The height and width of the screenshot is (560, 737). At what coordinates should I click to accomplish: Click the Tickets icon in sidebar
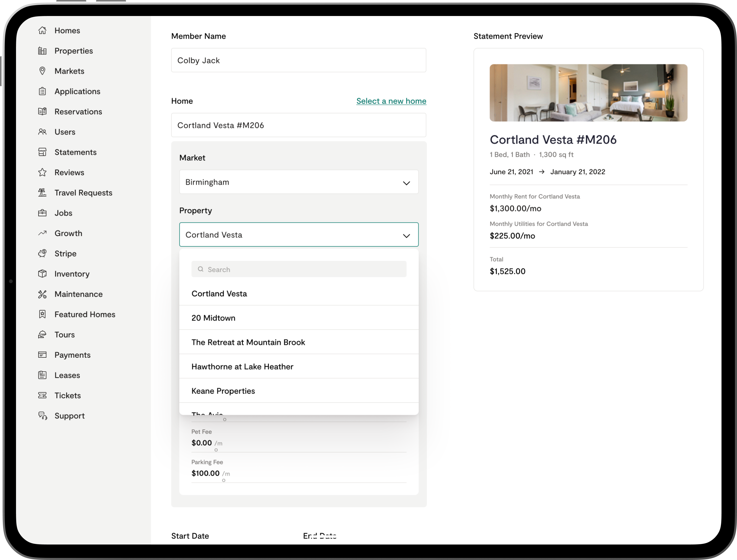42,395
